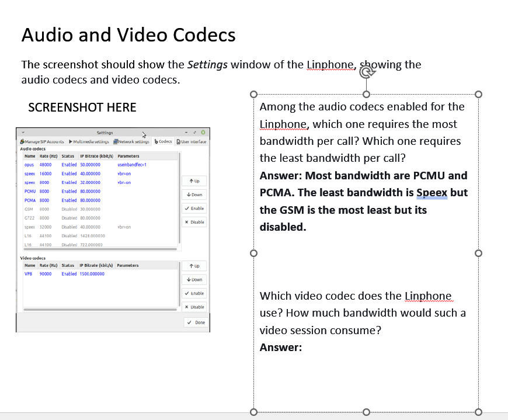Click the top-right sizing handle of the text box
Image resolution: width=508 pixels, height=420 pixels.
[x=478, y=94]
